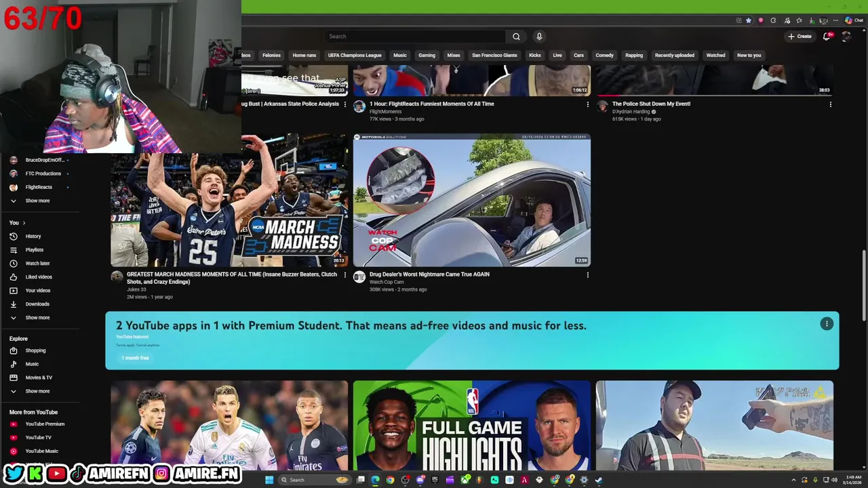Screen dimensions: 868x488
Task: Play the NBA Full Game Highlights thumbnail
Action: (471, 426)
